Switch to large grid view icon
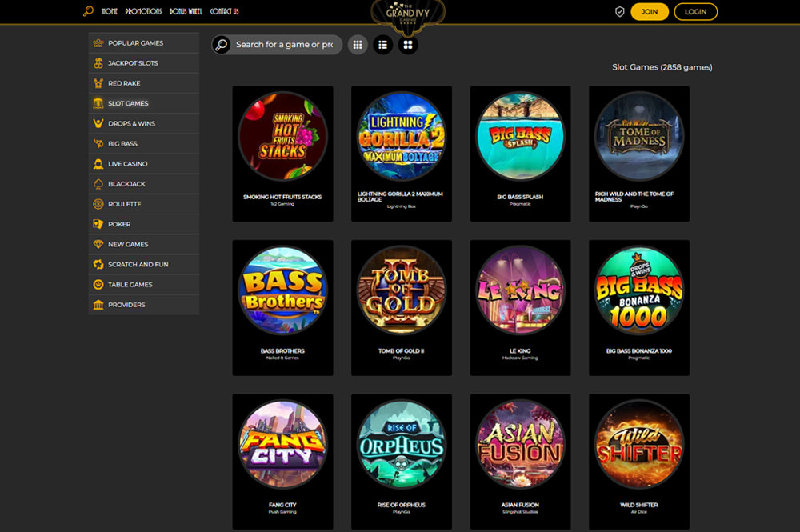 tap(408, 45)
